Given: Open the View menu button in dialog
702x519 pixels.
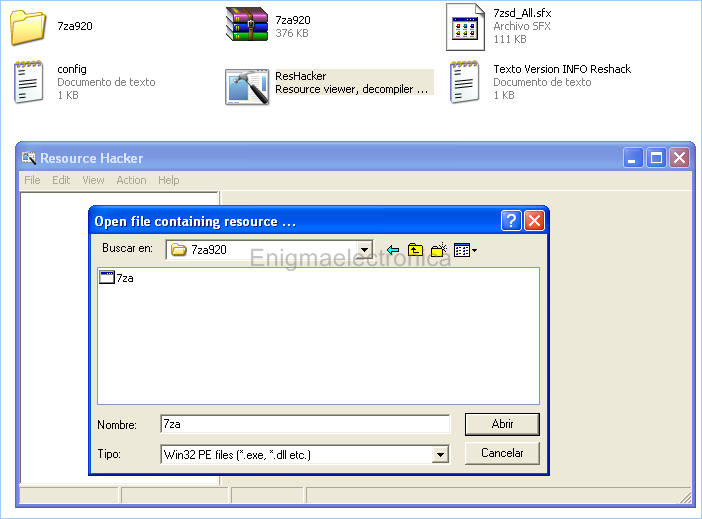Looking at the screenshot, I should coord(465,250).
